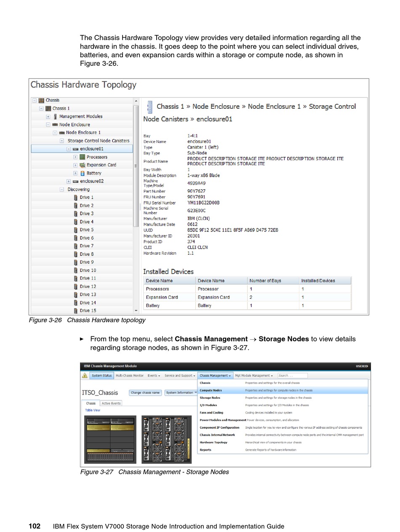This screenshot has height=532, width=400.
Task: Click the Node Enclosure 1 icon
Action: (x=61, y=133)
